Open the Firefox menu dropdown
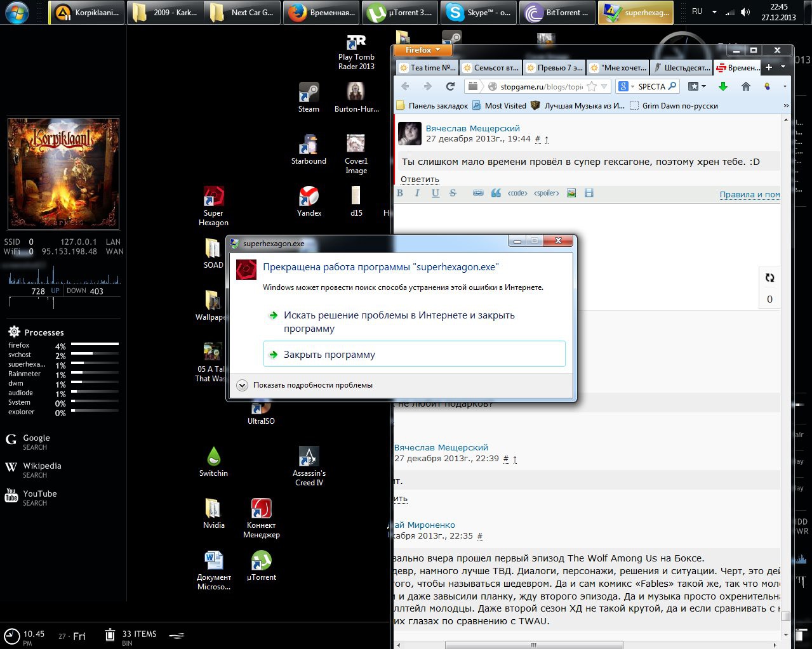Image resolution: width=812 pixels, height=649 pixels. point(422,50)
